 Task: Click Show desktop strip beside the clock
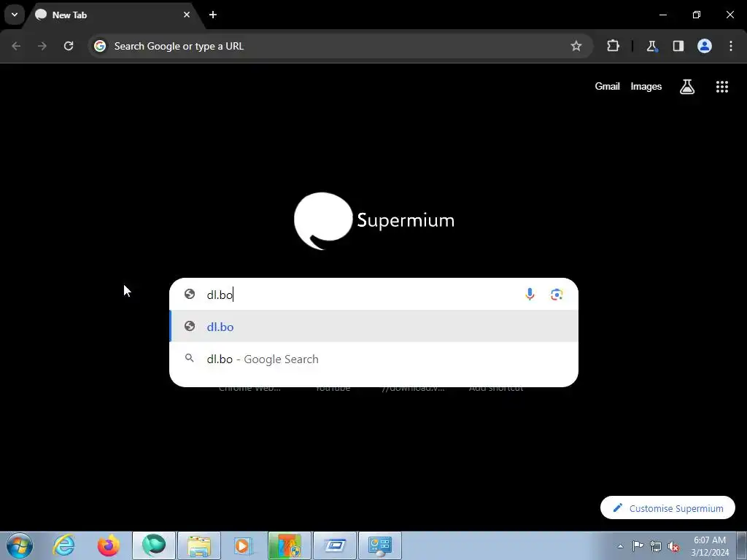(742, 545)
